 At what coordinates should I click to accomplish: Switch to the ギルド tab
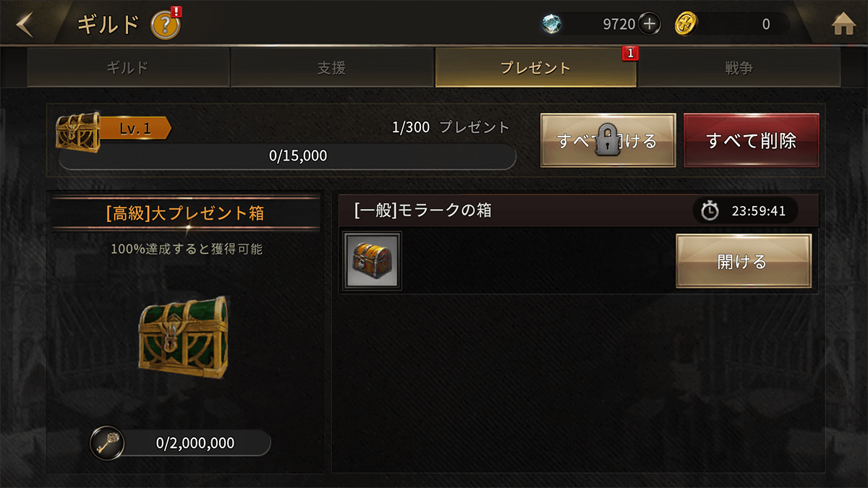click(128, 68)
